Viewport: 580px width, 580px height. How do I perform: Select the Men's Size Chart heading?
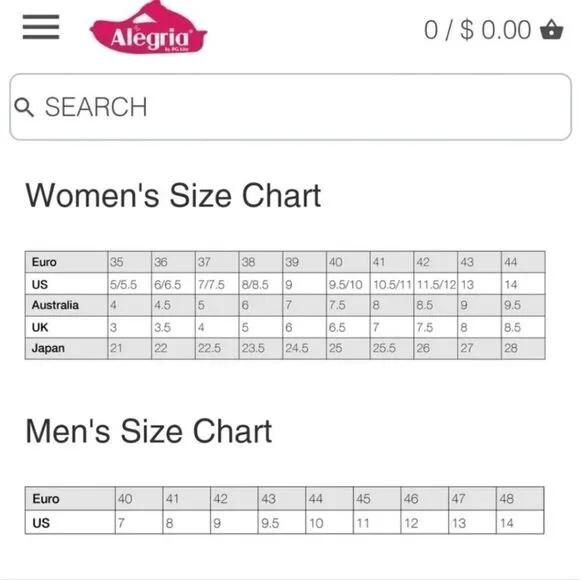tap(149, 431)
